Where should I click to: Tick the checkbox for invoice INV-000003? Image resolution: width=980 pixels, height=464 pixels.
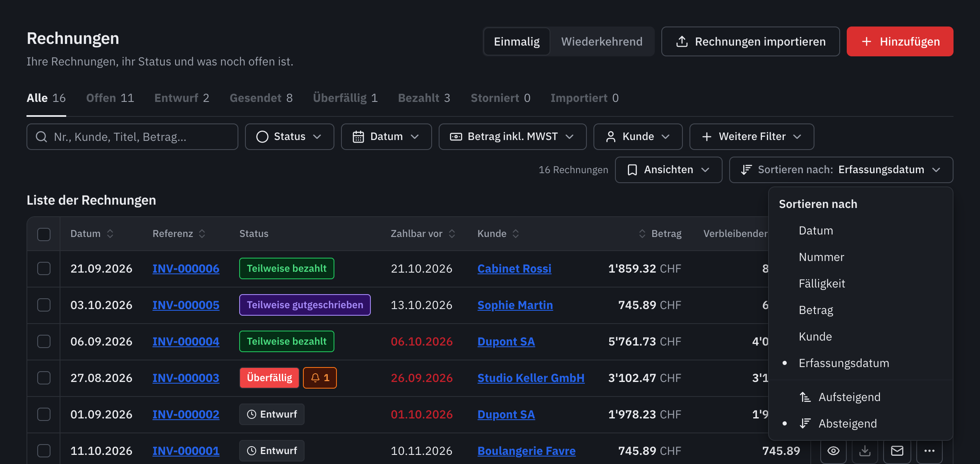tap(44, 378)
